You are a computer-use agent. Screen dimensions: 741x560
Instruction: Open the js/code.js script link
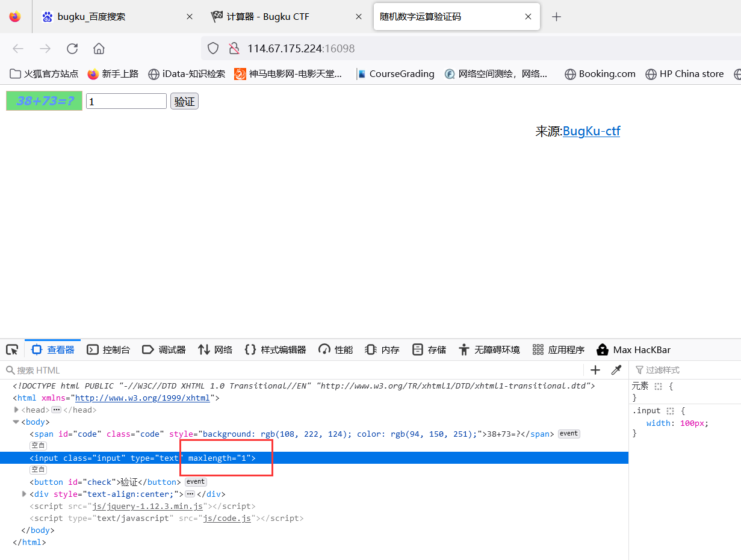(227, 518)
